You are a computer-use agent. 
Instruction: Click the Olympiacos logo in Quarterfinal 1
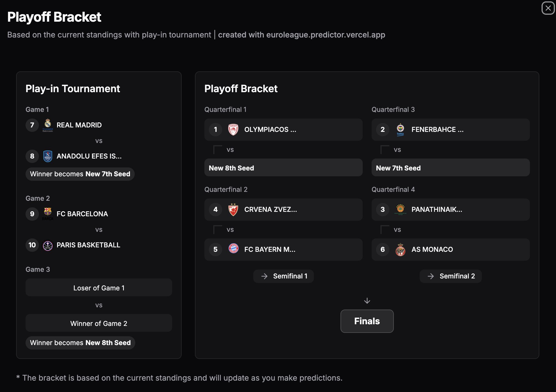click(x=234, y=129)
